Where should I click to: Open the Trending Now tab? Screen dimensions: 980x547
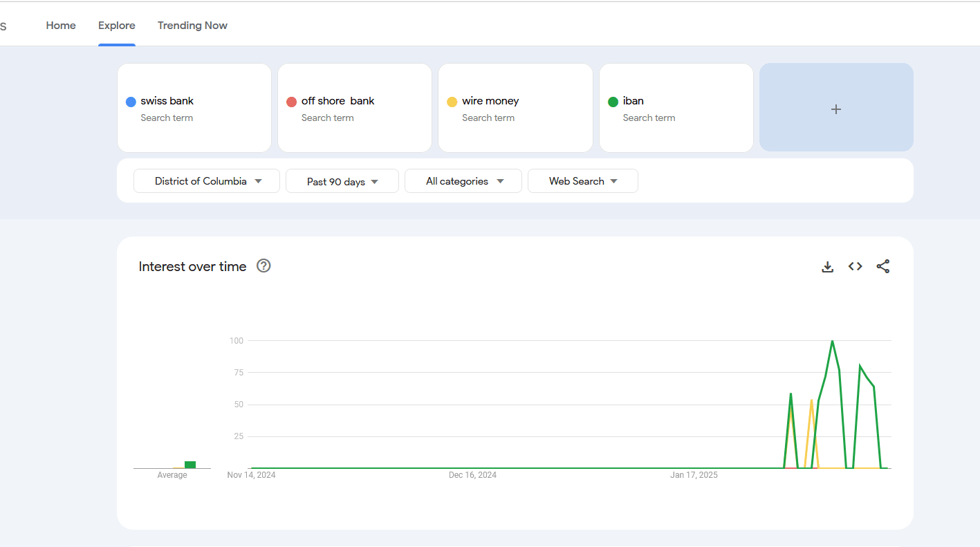tap(192, 26)
